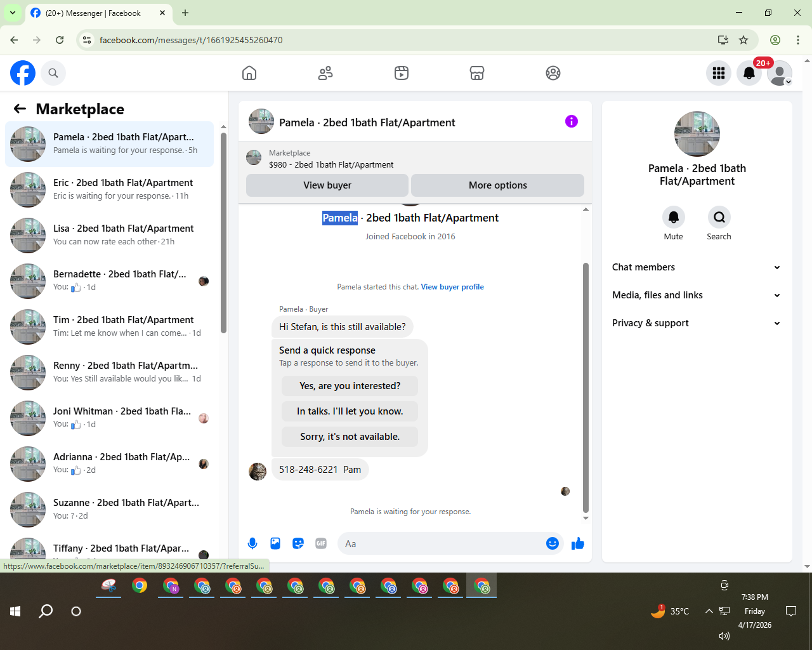Open the account profile avatar menu

pyautogui.click(x=780, y=73)
